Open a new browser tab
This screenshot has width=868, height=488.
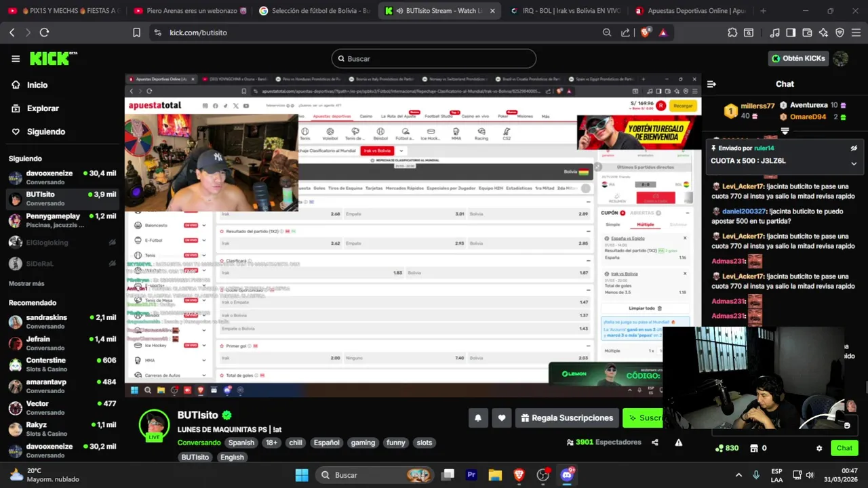tap(763, 11)
